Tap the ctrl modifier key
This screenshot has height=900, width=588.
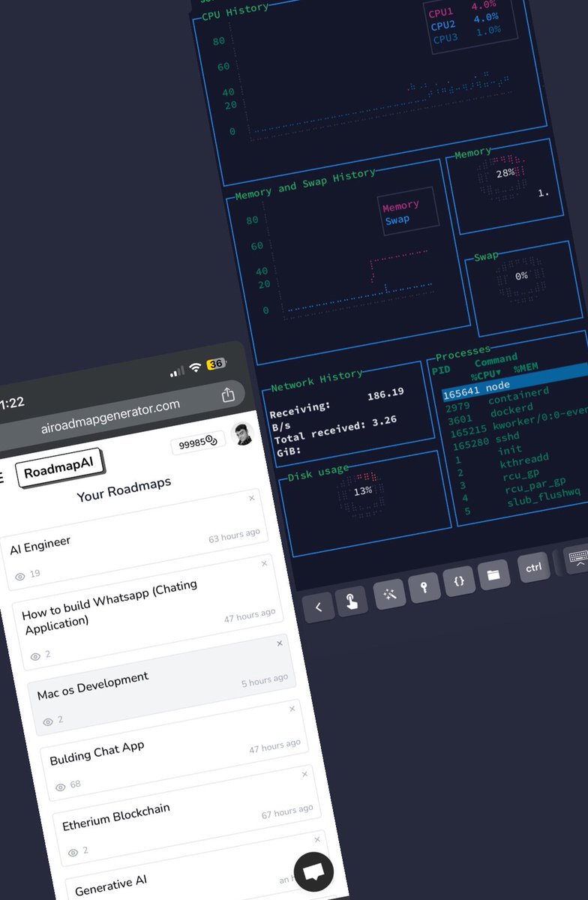pyautogui.click(x=533, y=567)
